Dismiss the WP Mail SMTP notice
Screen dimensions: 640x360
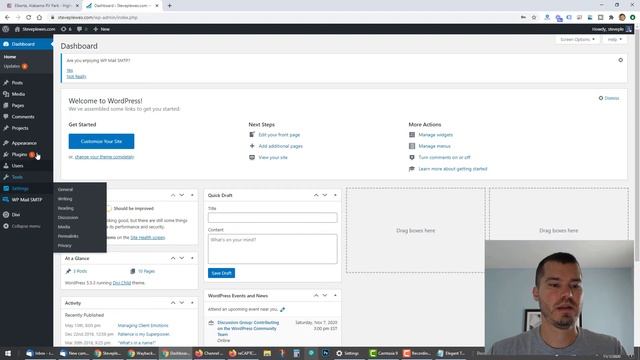pyautogui.click(x=620, y=60)
